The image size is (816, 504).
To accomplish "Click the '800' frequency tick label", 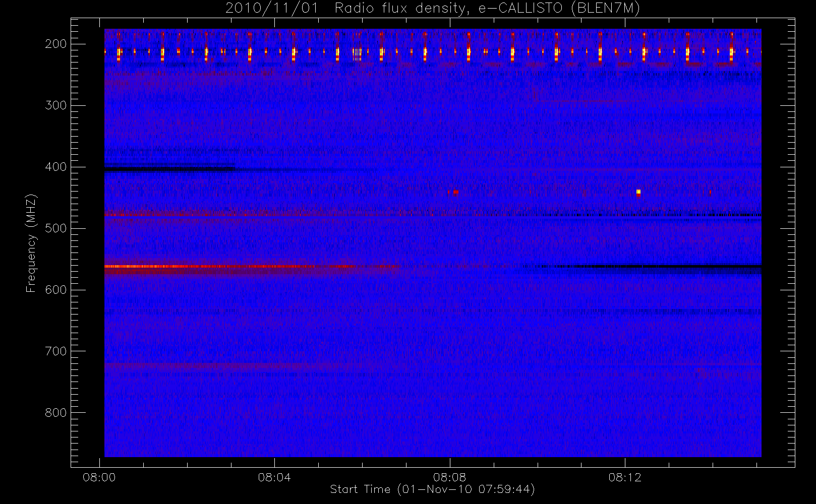I will 56,413.
